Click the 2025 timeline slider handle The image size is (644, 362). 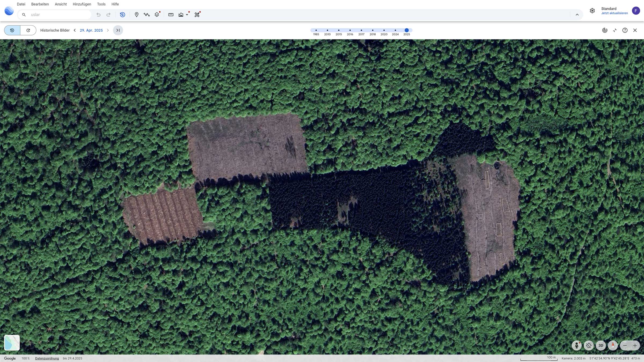pos(407,30)
